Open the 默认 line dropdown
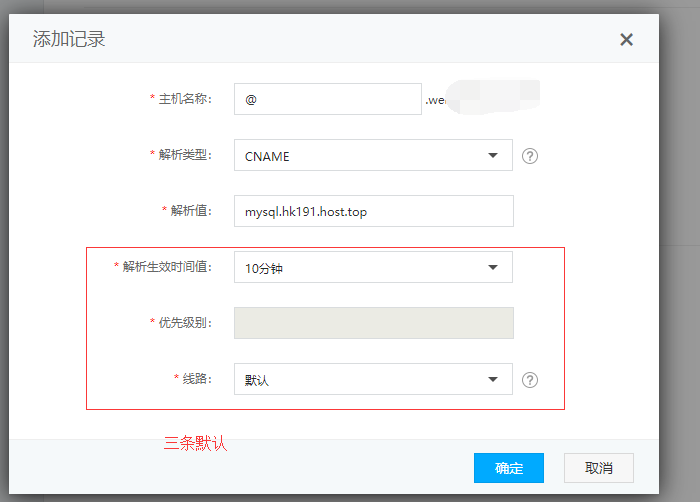 pyautogui.click(x=373, y=380)
